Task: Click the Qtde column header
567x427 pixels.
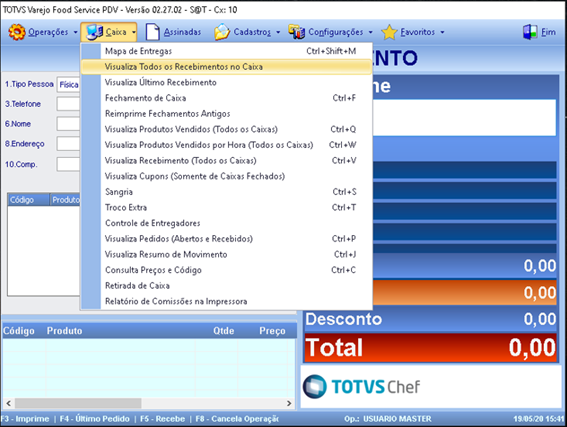Action: (x=223, y=331)
